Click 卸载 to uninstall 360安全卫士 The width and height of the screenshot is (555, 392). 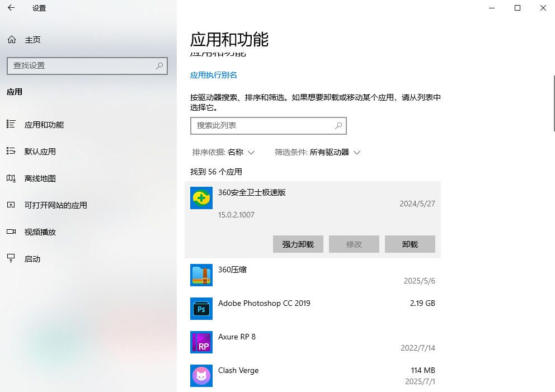tap(410, 244)
